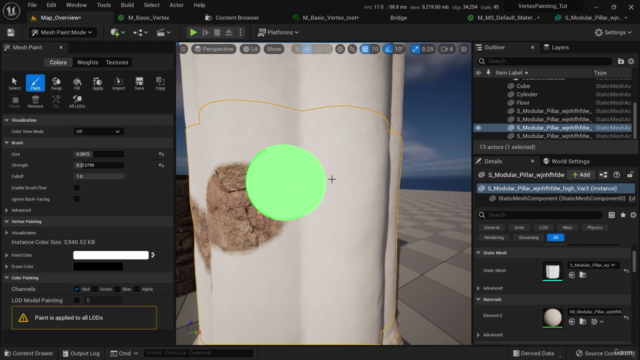
Task: Collapse the Materials section in Details
Action: [x=478, y=300]
